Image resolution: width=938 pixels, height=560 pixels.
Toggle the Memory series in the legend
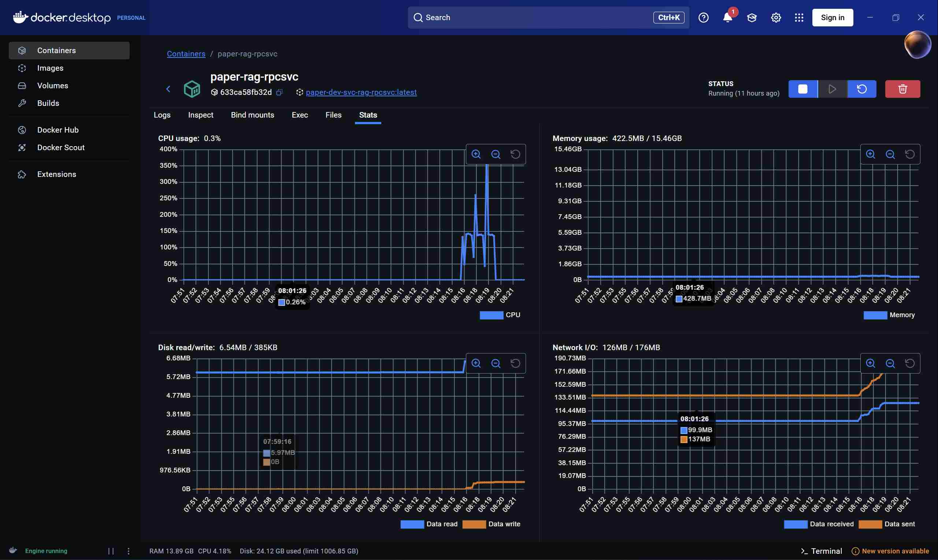[889, 315]
